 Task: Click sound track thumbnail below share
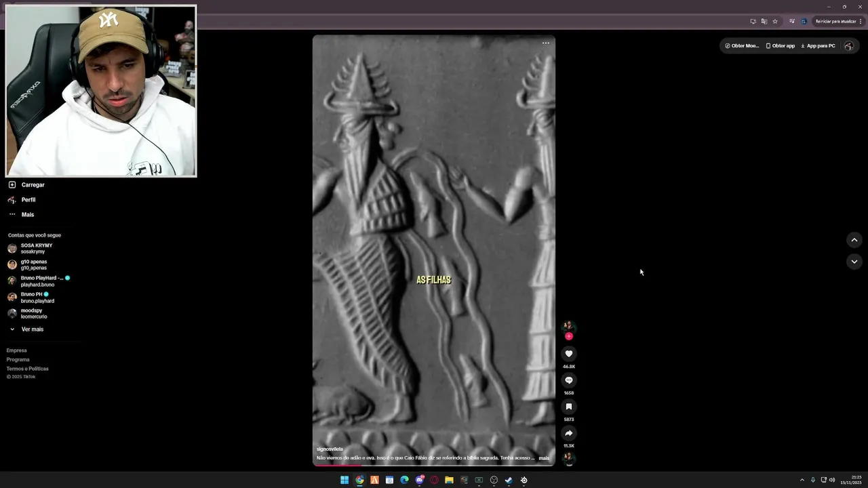568,457
